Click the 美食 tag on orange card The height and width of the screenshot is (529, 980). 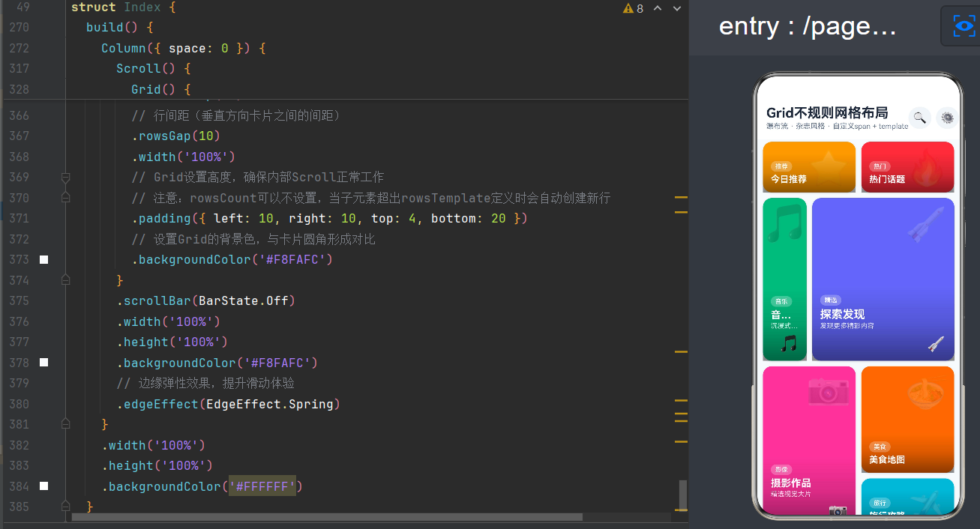pyautogui.click(x=880, y=447)
